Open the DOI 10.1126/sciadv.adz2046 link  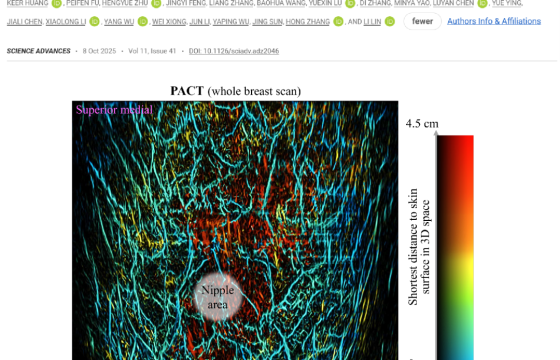point(234,51)
